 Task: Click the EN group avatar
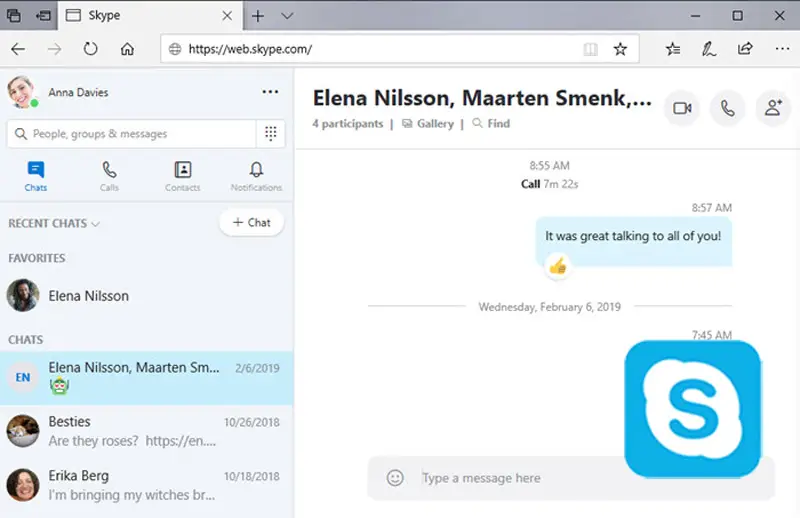22,378
